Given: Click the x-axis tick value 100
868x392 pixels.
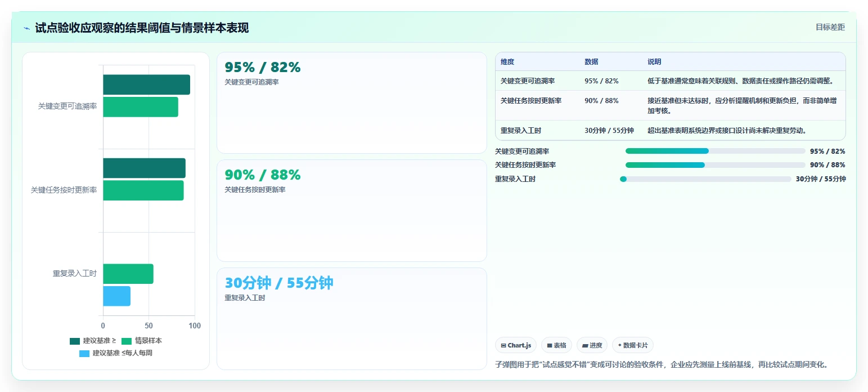Looking at the screenshot, I should click(195, 326).
